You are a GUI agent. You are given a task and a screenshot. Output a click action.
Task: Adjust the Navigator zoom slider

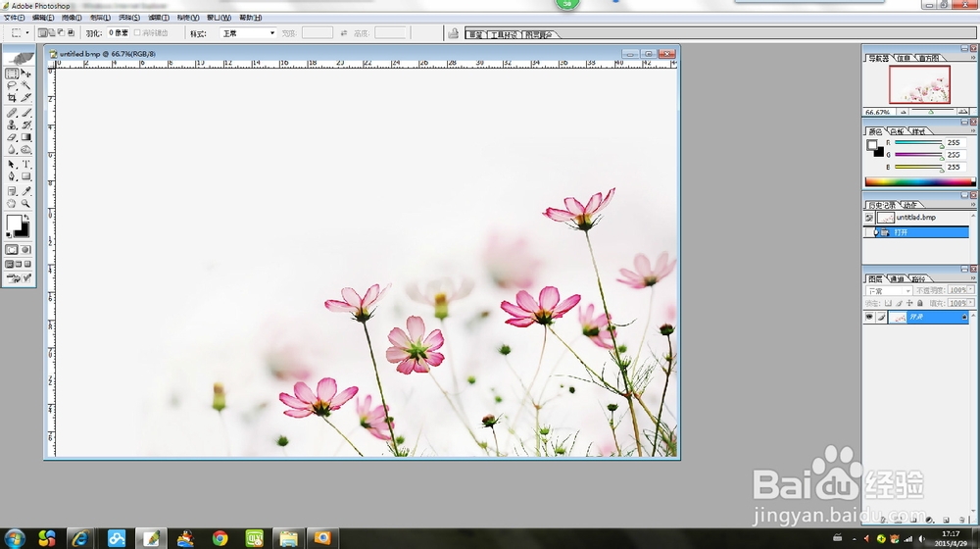tap(931, 112)
